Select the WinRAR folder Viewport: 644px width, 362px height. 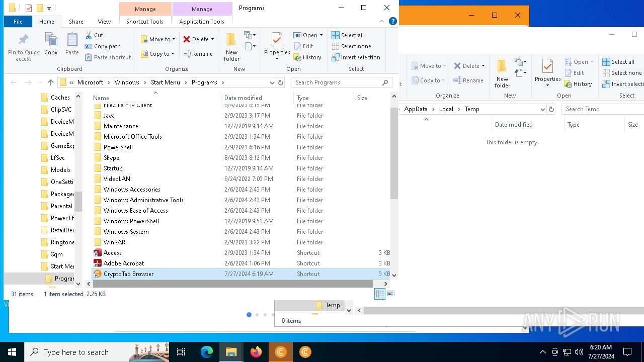240,242
